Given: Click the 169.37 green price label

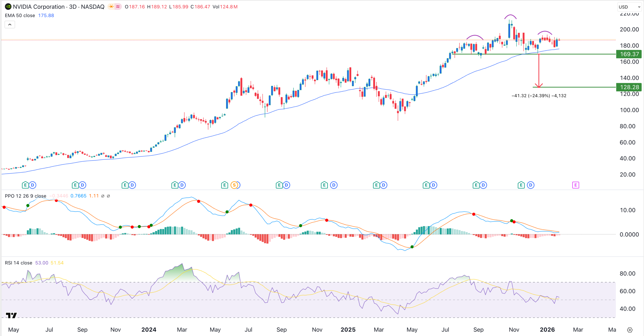Looking at the screenshot, I should click(x=628, y=54).
